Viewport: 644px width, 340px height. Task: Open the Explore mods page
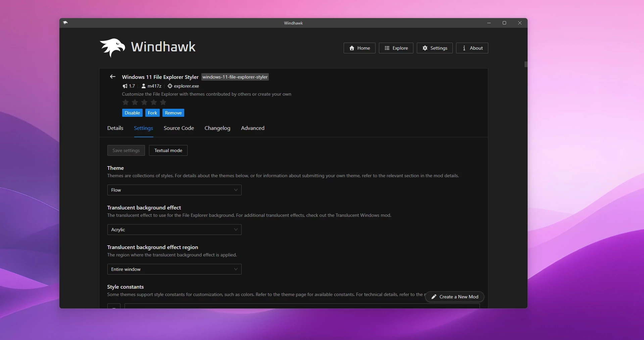(x=396, y=48)
